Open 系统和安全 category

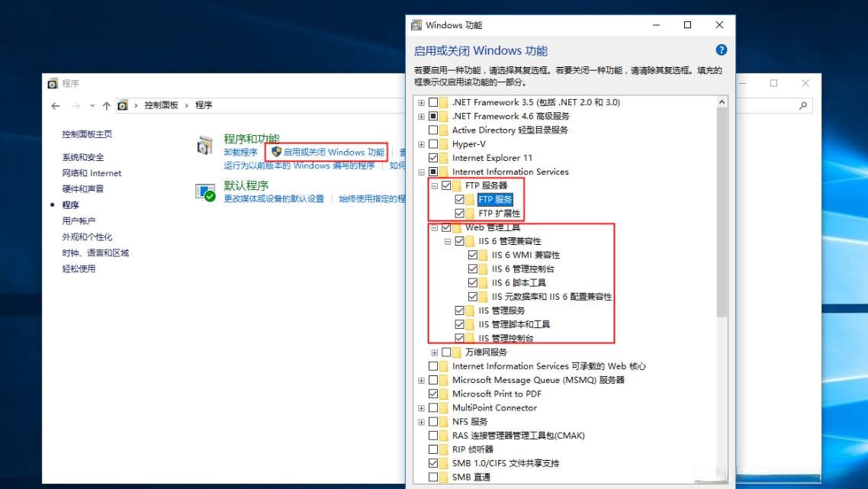click(x=83, y=157)
